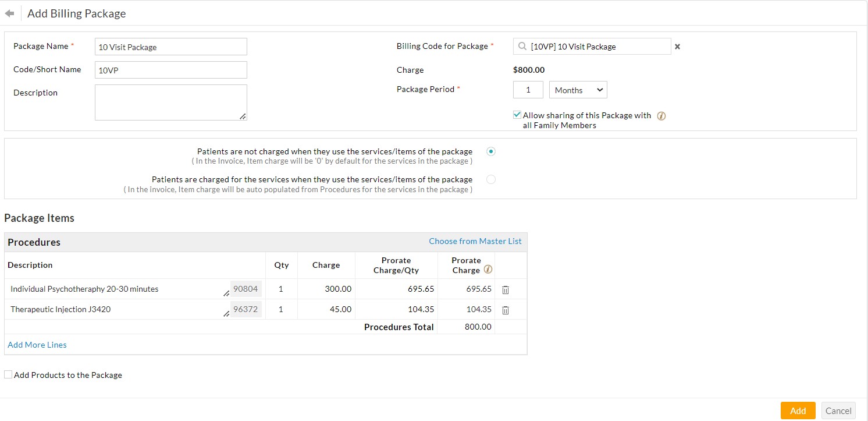Viewport: 868px width, 421px height.
Task: Cancel creating the billing package
Action: pos(838,411)
